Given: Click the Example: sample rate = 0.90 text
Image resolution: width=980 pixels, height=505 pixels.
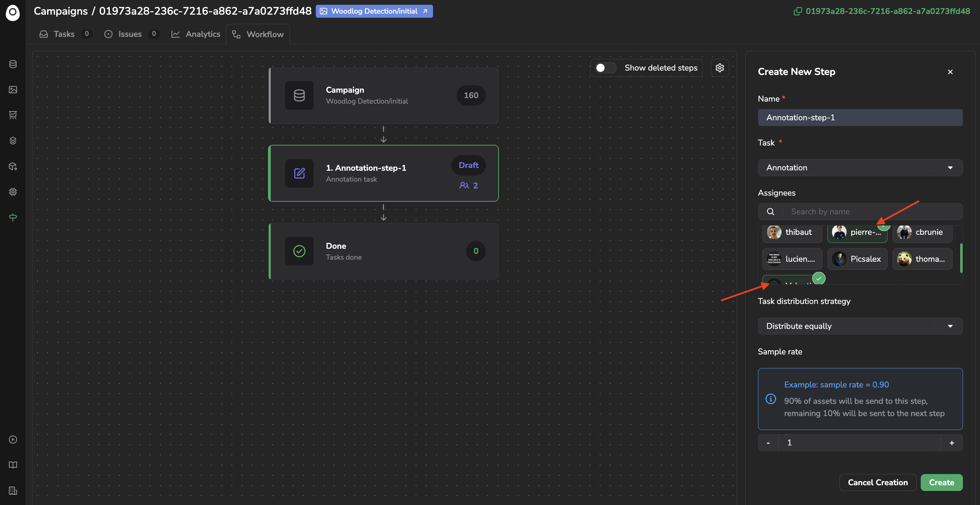Looking at the screenshot, I should coord(836,384).
